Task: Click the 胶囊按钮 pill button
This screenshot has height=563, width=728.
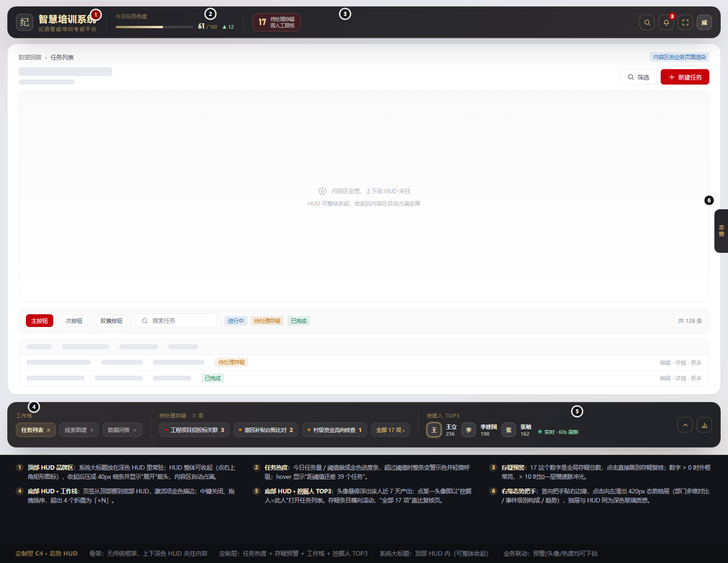Action: pos(111,321)
